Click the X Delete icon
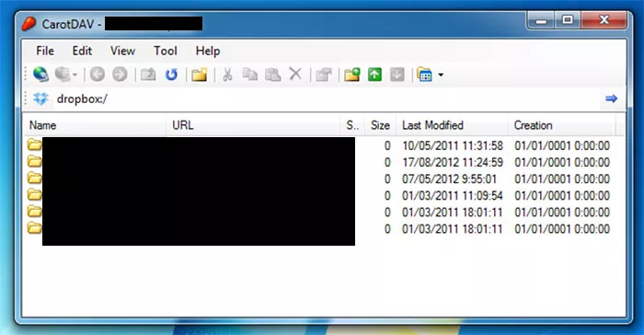 (x=295, y=75)
